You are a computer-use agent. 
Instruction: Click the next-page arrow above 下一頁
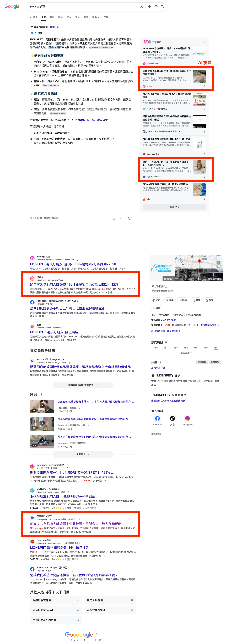(97, 634)
